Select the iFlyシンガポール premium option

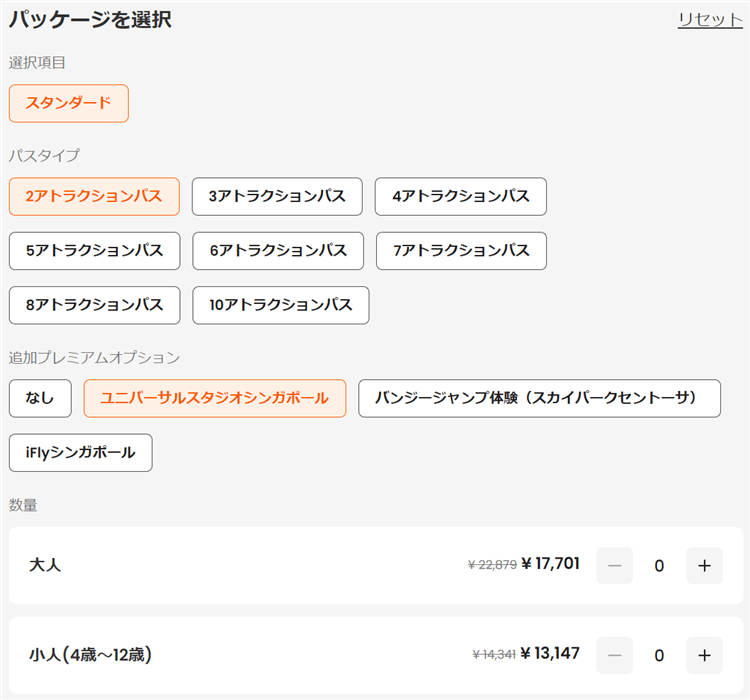[x=80, y=453]
